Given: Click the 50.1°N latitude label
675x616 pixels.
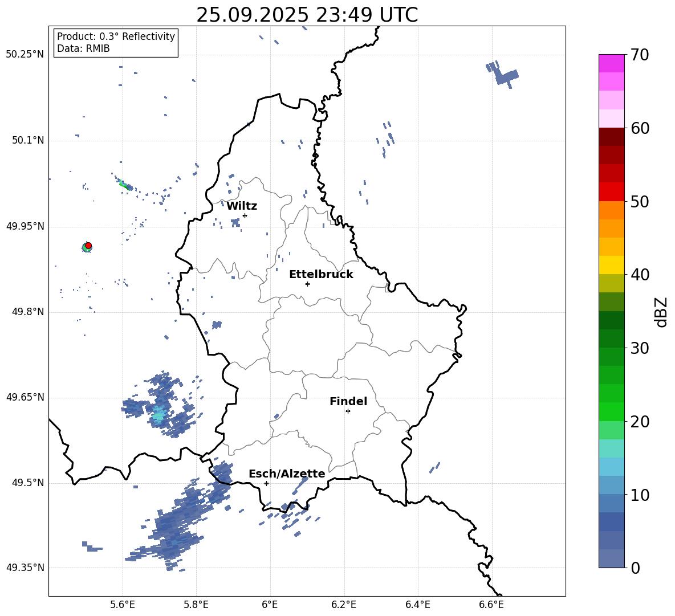Looking at the screenshot, I should (28, 140).
